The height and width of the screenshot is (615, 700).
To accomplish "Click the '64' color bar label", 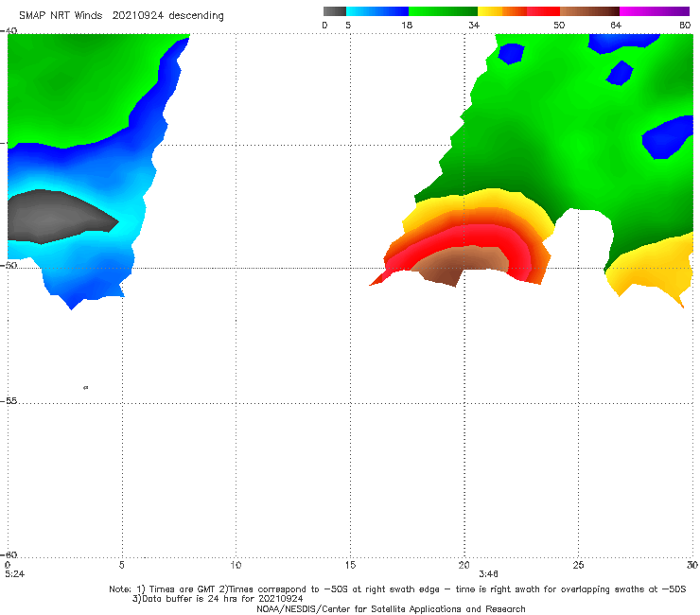I will click(616, 25).
